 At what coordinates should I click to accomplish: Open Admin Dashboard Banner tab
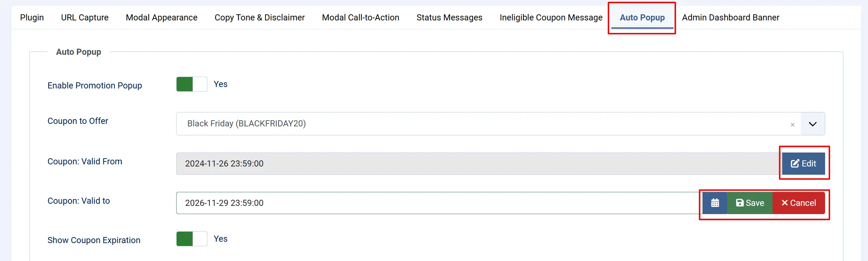[730, 18]
